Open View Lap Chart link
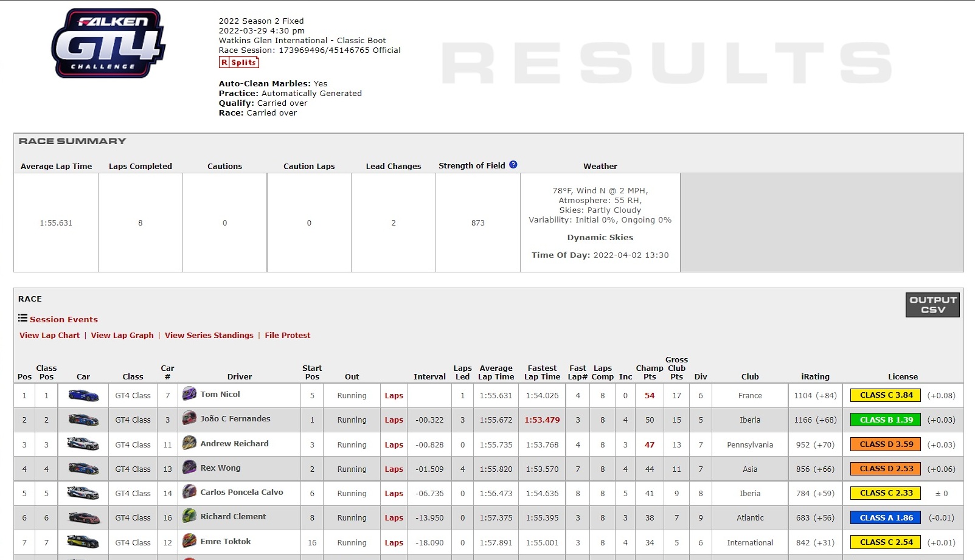 click(49, 335)
